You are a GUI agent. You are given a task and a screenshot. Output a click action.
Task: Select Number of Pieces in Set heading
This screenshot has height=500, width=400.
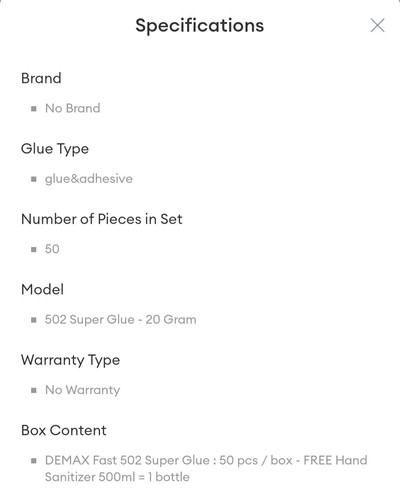pos(102,219)
